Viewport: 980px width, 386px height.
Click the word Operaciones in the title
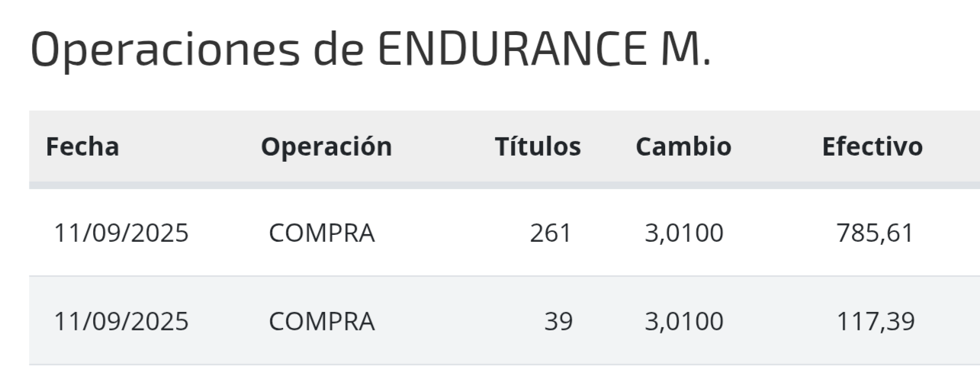tap(162, 51)
